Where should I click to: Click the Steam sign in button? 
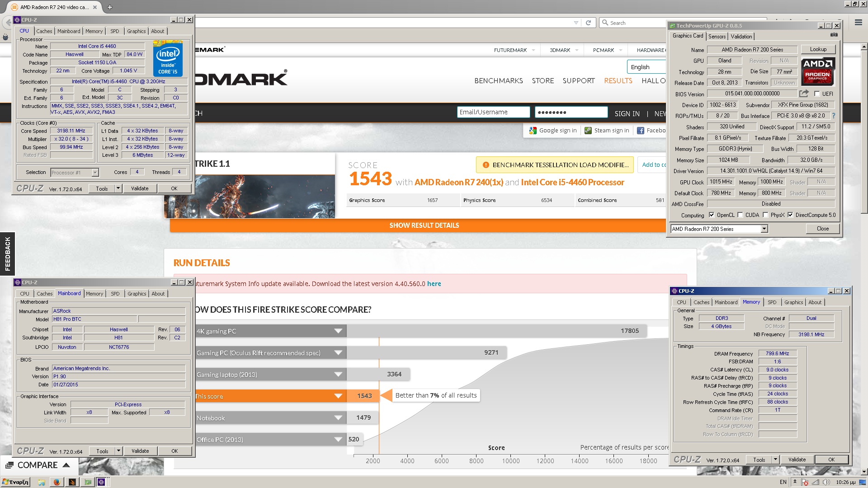pyautogui.click(x=607, y=131)
